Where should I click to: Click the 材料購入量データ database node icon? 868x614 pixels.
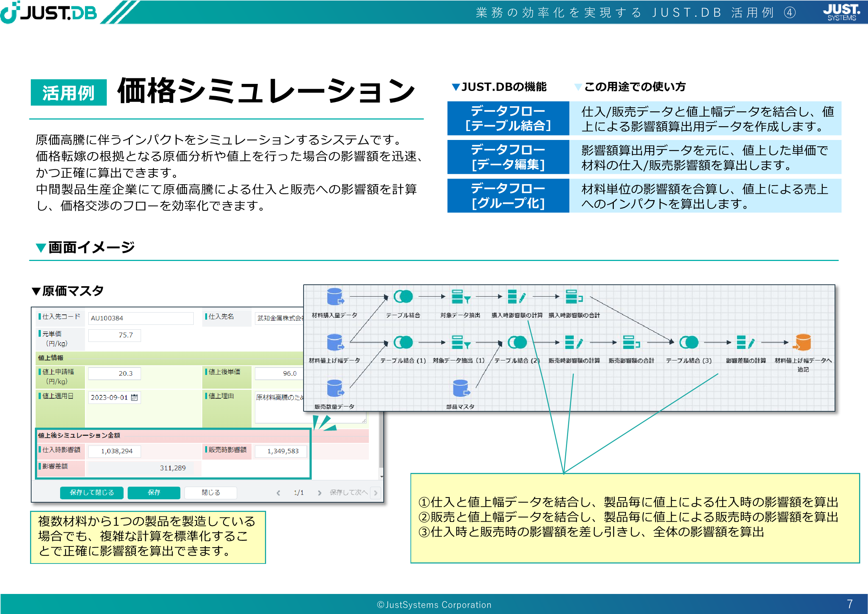tap(335, 296)
